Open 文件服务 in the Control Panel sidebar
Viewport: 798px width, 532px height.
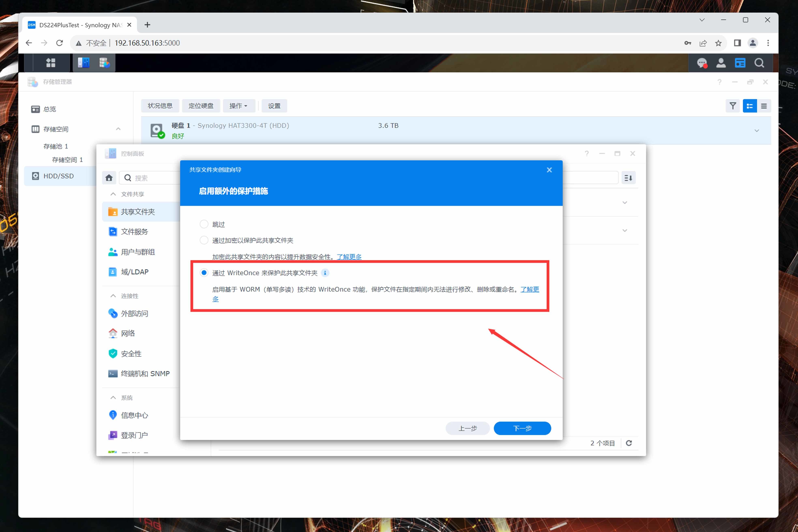tap(134, 232)
